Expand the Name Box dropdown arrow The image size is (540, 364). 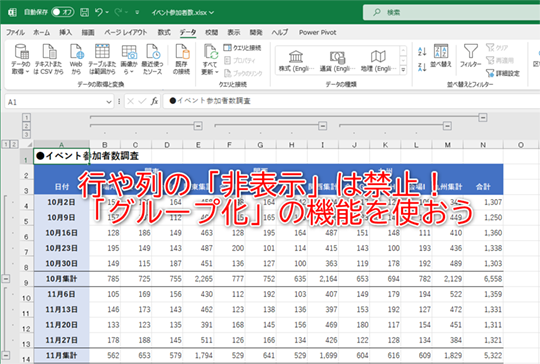[109, 102]
